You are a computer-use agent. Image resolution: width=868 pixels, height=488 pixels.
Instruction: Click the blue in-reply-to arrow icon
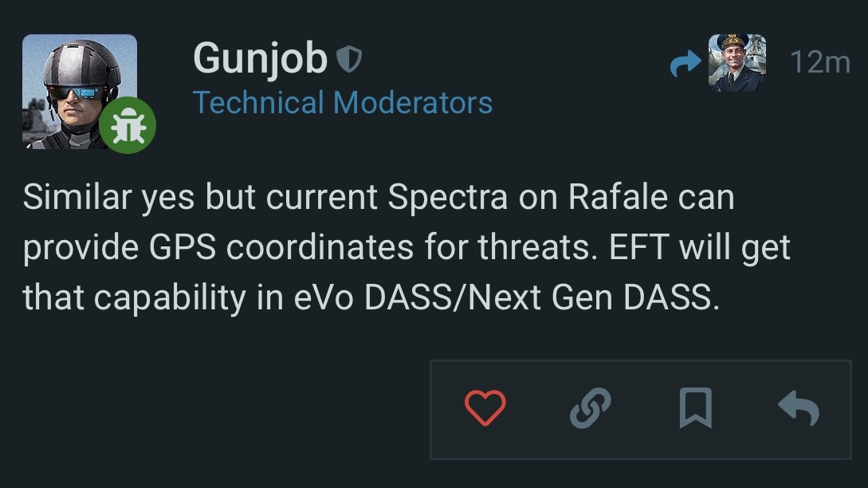pos(685,63)
